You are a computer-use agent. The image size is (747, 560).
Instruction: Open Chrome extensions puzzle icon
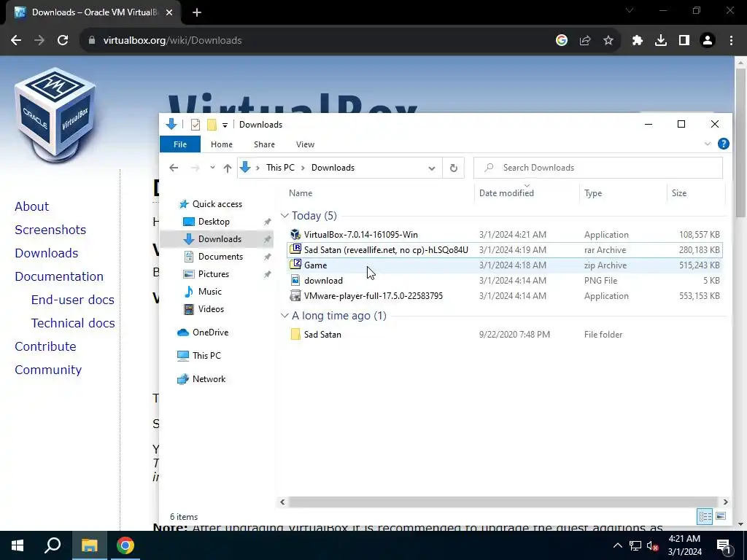click(x=638, y=41)
